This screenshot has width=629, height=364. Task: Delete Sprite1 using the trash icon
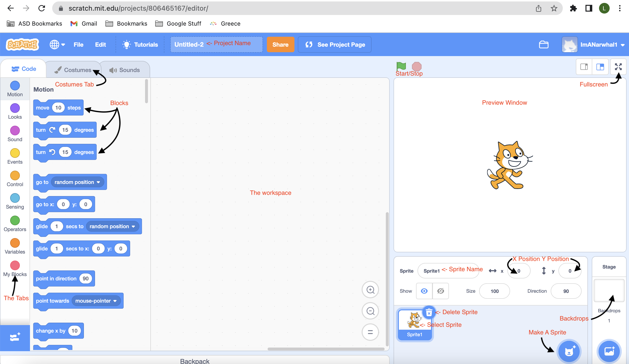pyautogui.click(x=429, y=313)
